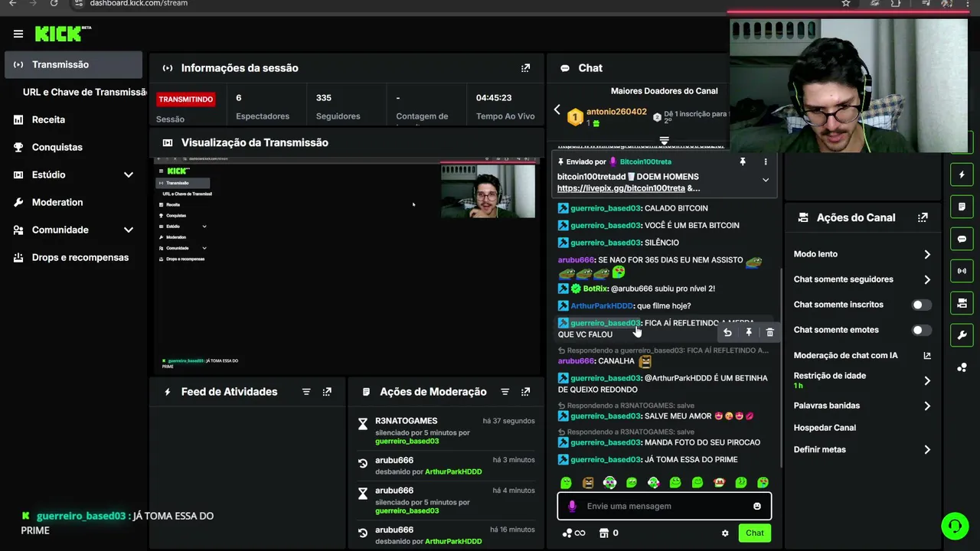Pin the hovered guerreiro_based03 message
Image resolution: width=980 pixels, height=551 pixels.
click(749, 332)
